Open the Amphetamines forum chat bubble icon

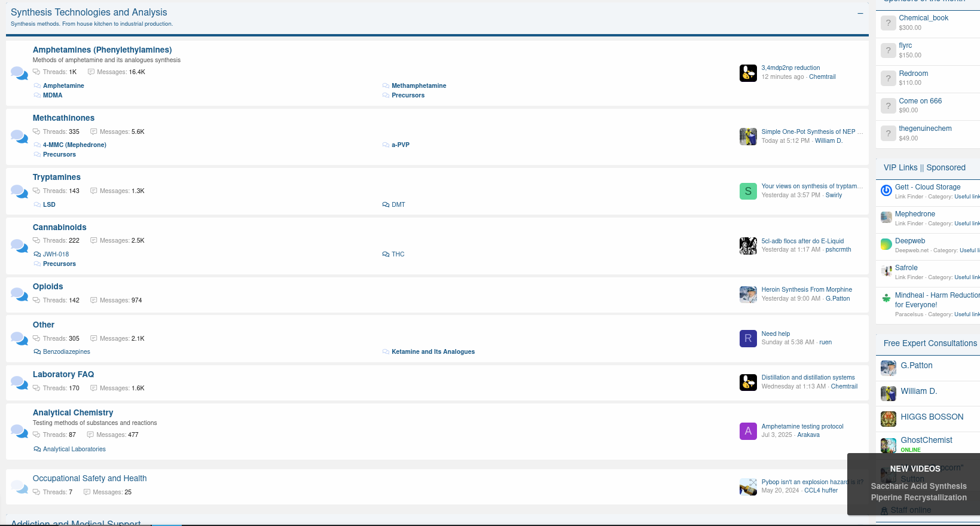pyautogui.click(x=20, y=73)
